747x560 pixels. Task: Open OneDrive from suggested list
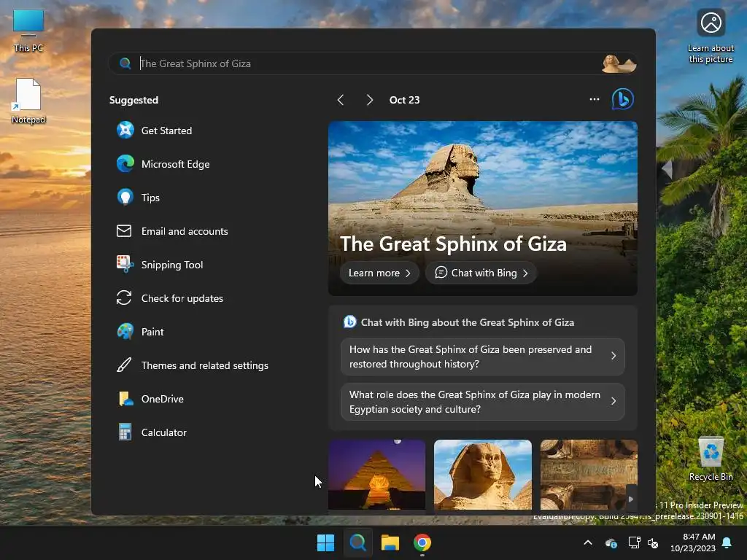click(150, 399)
